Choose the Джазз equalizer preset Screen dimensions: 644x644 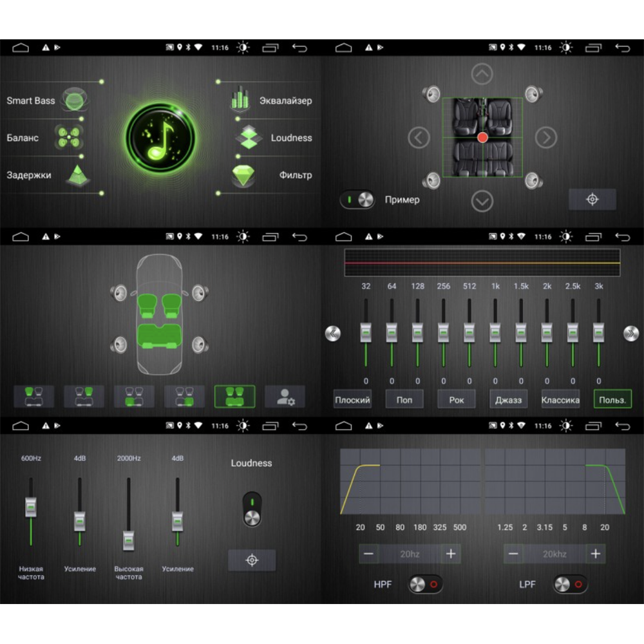pyautogui.click(x=509, y=400)
